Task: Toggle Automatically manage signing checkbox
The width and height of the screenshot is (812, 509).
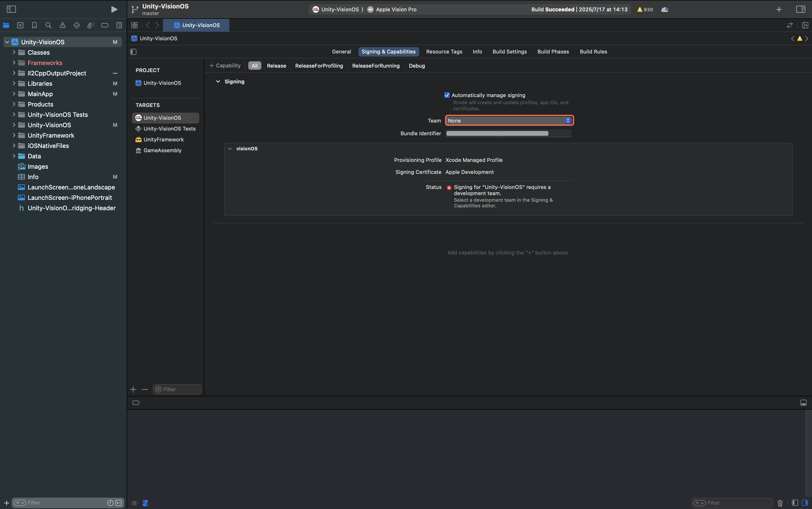Action: click(447, 95)
